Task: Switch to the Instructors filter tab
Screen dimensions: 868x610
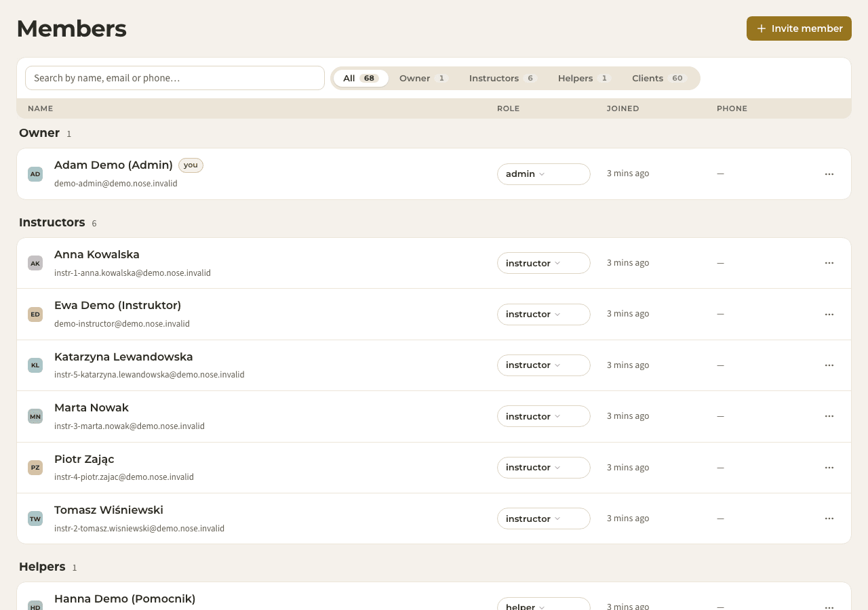Action: point(502,78)
